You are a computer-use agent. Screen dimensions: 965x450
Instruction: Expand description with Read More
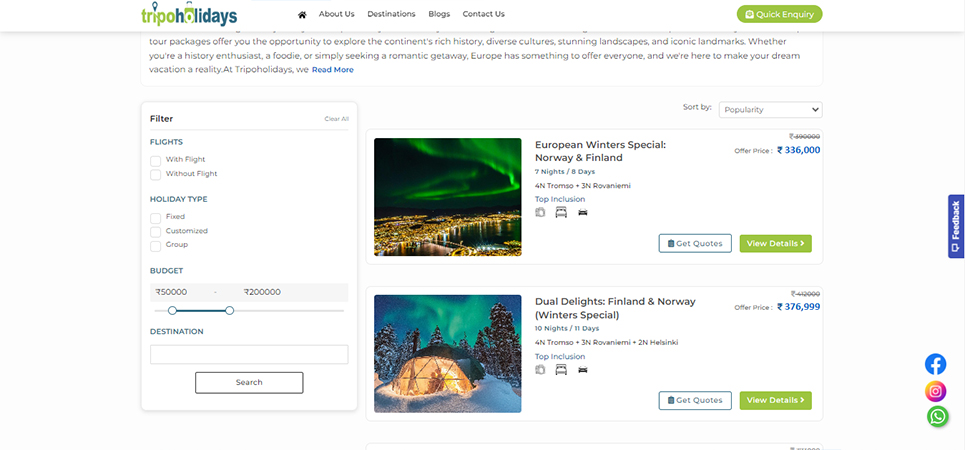[332, 70]
